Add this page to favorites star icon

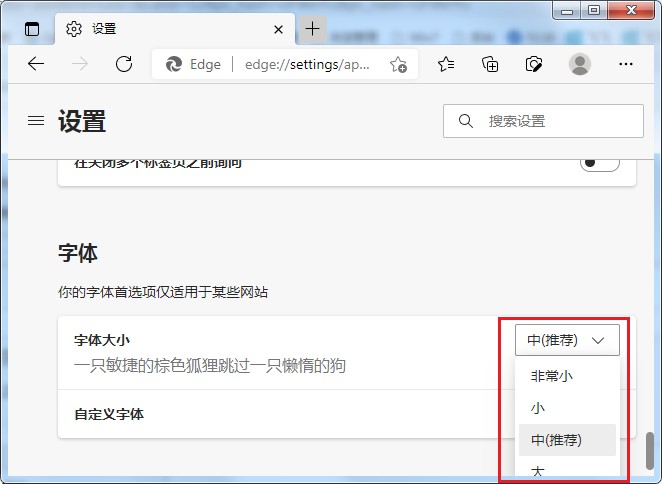[x=398, y=65]
